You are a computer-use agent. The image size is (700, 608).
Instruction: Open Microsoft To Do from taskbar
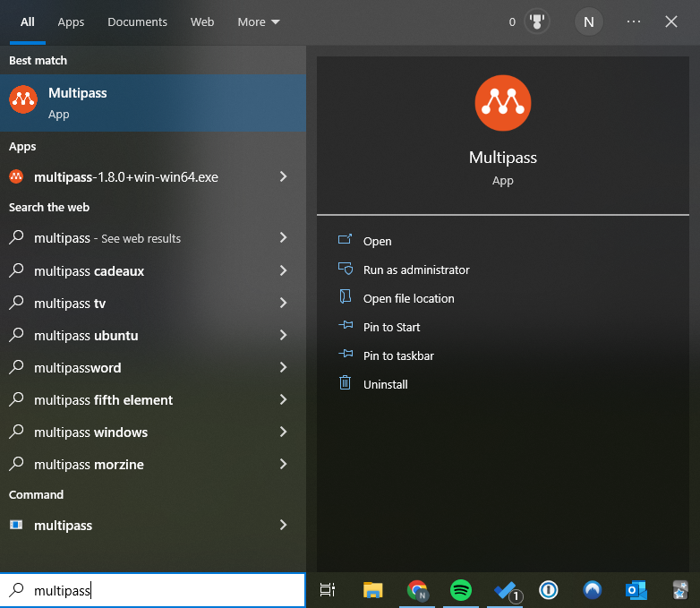506,590
